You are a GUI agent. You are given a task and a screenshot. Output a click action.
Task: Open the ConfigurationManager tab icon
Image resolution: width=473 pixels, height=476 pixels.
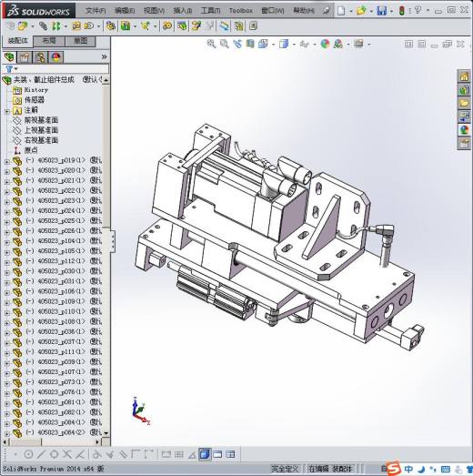pos(40,56)
